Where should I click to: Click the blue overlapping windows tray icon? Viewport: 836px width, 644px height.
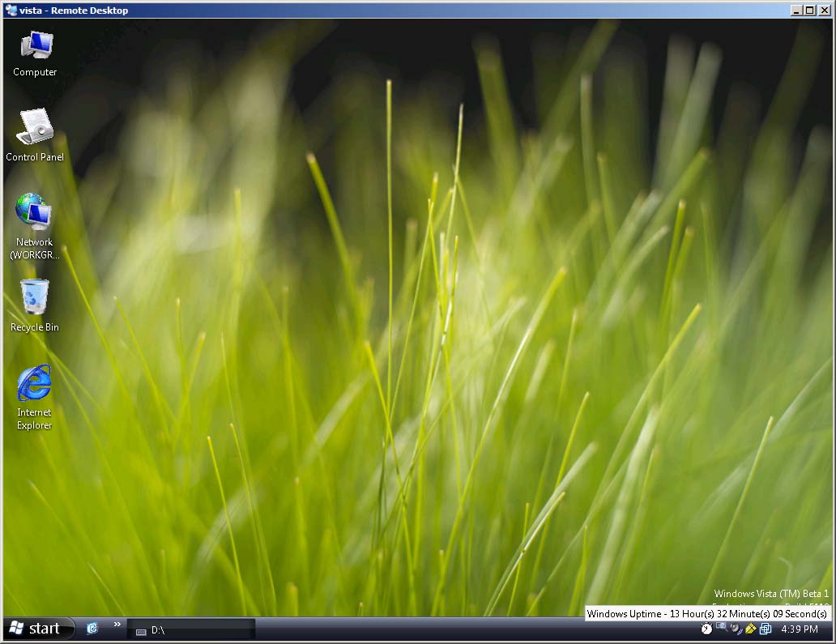point(766,629)
